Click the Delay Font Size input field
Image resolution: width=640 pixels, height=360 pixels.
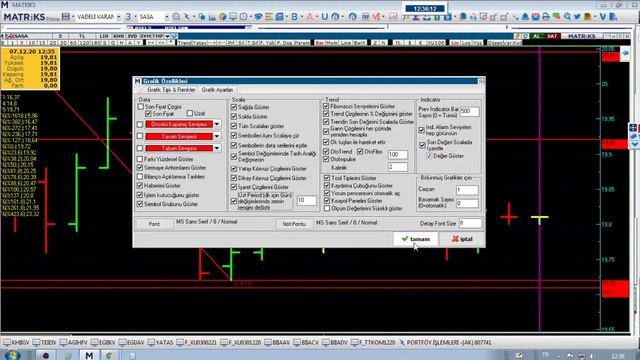coord(470,223)
